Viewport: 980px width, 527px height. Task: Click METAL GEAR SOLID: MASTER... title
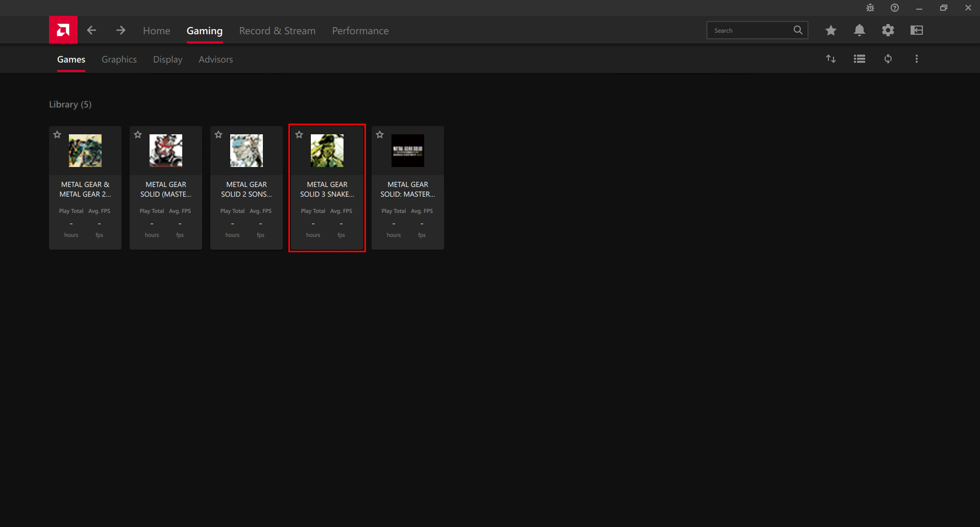(408, 189)
